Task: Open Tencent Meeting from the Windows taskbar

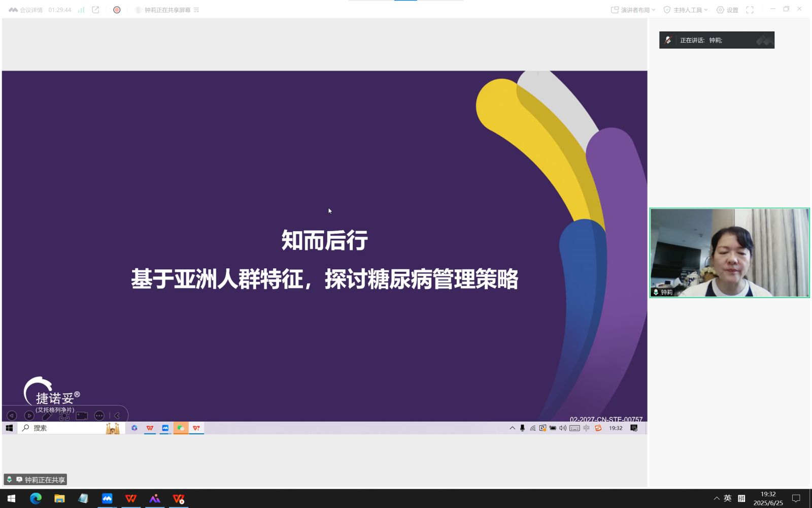Action: pyautogui.click(x=107, y=499)
